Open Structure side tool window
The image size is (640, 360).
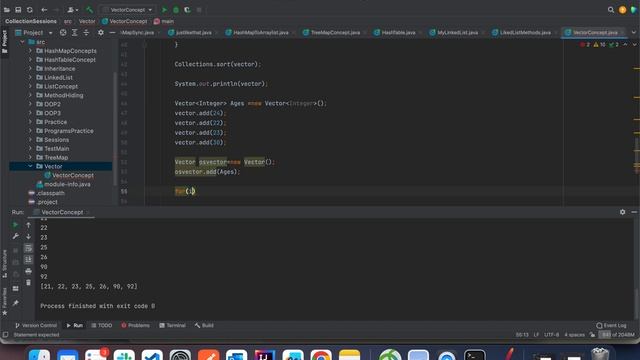point(4,263)
